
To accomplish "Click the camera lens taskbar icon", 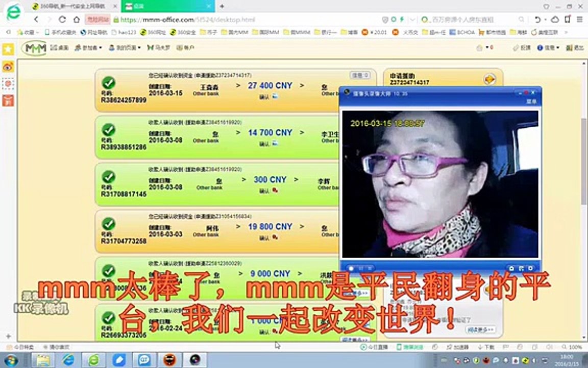I will (x=195, y=360).
